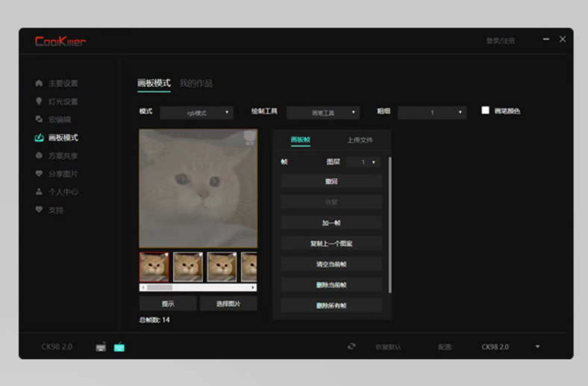The height and width of the screenshot is (386, 588).
Task: Switch to the 我的作品 tab
Action: click(196, 83)
